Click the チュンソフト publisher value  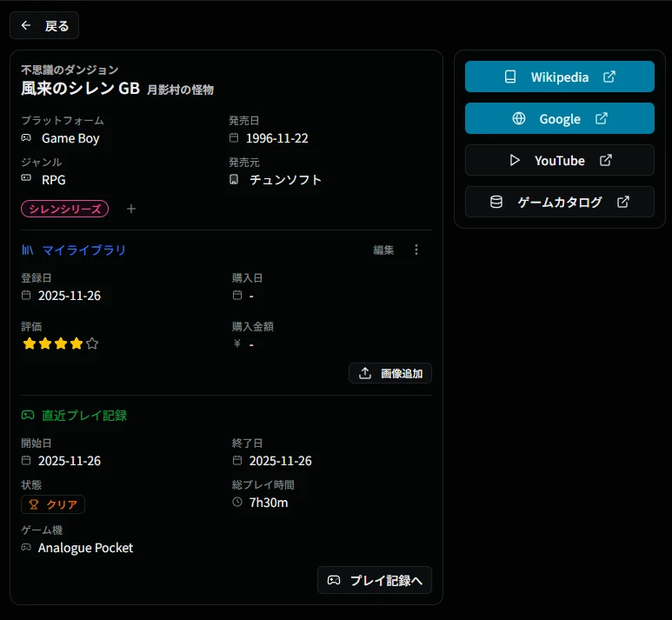[x=285, y=180]
